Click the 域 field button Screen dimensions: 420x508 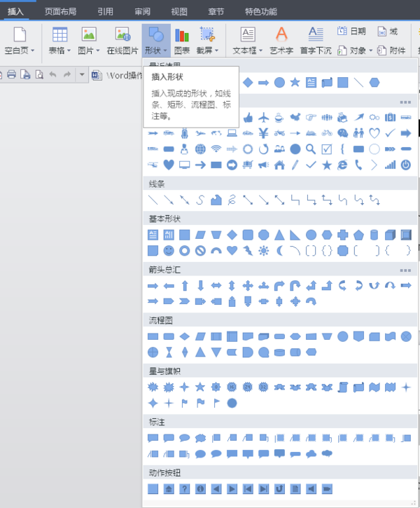388,31
